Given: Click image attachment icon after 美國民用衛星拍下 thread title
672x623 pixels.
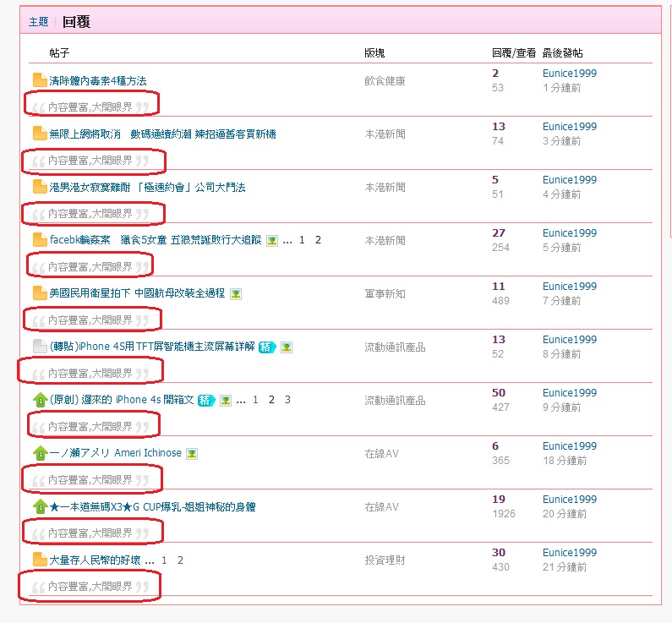Looking at the screenshot, I should 236,293.
